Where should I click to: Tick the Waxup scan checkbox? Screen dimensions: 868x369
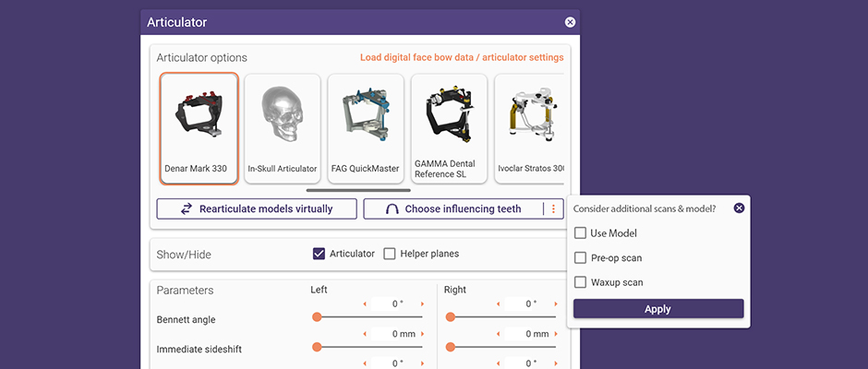580,282
